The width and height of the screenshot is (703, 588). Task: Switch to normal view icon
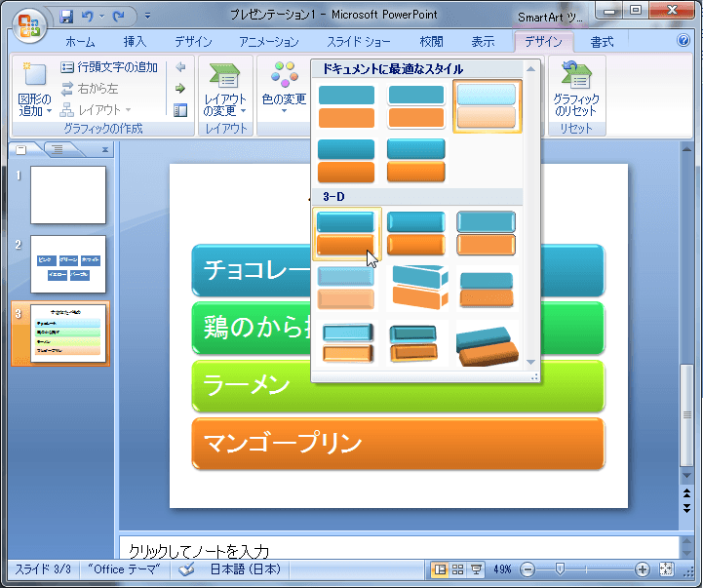(x=441, y=569)
